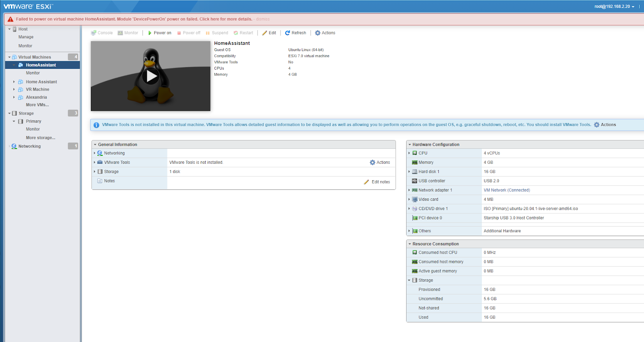Click the Storage icon in navigator
The image size is (644, 342).
pyautogui.click(x=14, y=113)
